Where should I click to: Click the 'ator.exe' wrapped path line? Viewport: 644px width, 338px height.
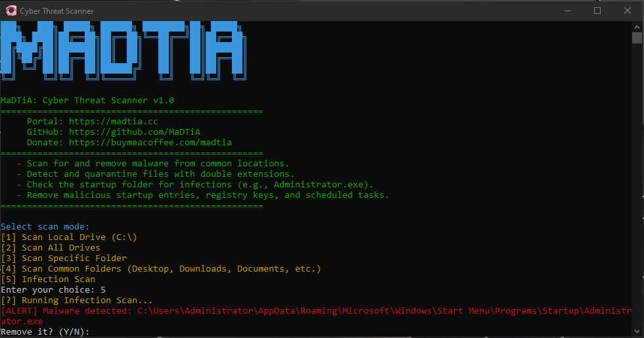22,321
